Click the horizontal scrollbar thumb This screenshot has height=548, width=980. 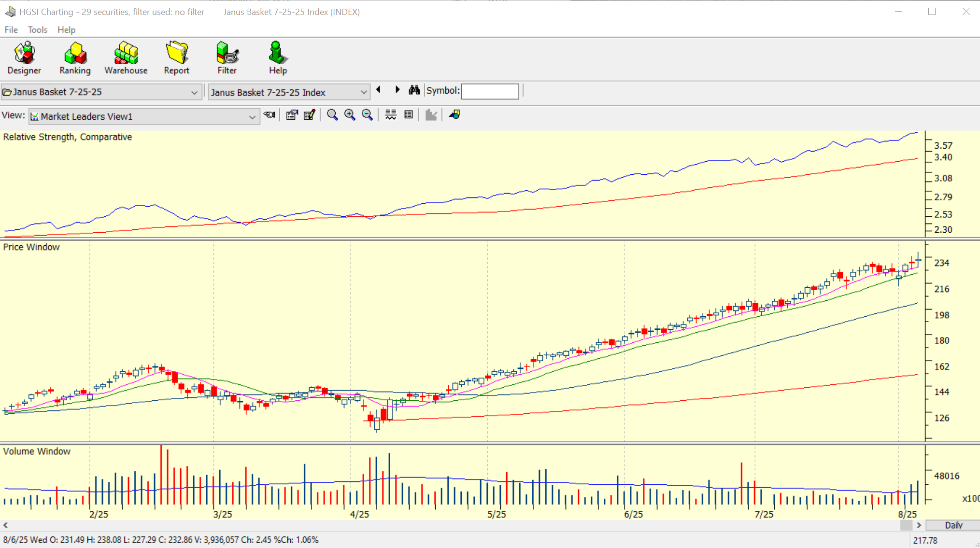tap(906, 525)
